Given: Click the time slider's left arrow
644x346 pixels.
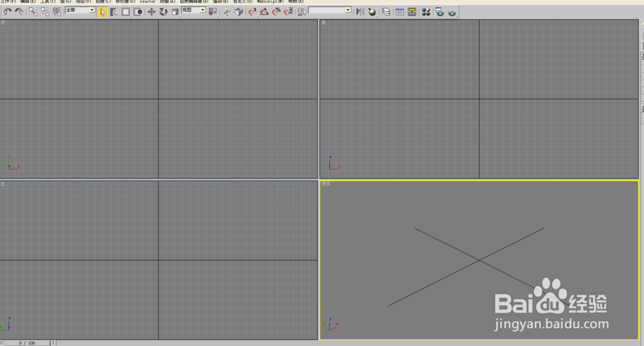Looking at the screenshot, I should pyautogui.click(x=2, y=343).
